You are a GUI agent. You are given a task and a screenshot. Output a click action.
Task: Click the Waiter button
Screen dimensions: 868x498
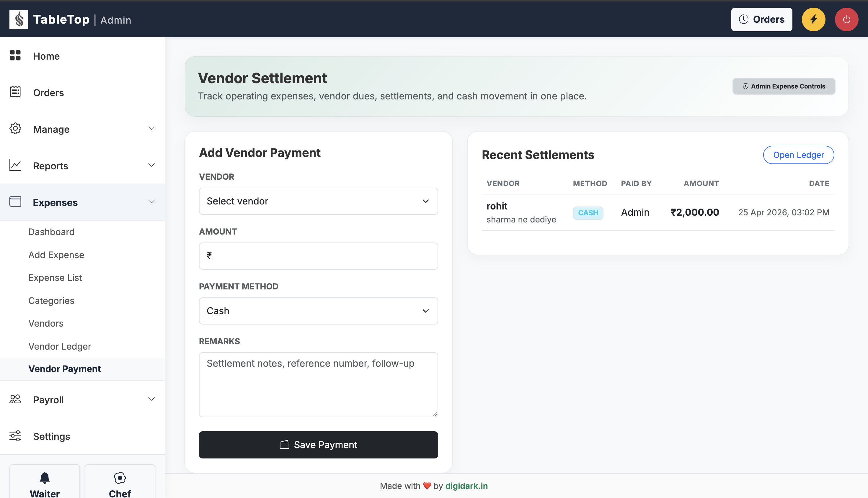(x=45, y=481)
